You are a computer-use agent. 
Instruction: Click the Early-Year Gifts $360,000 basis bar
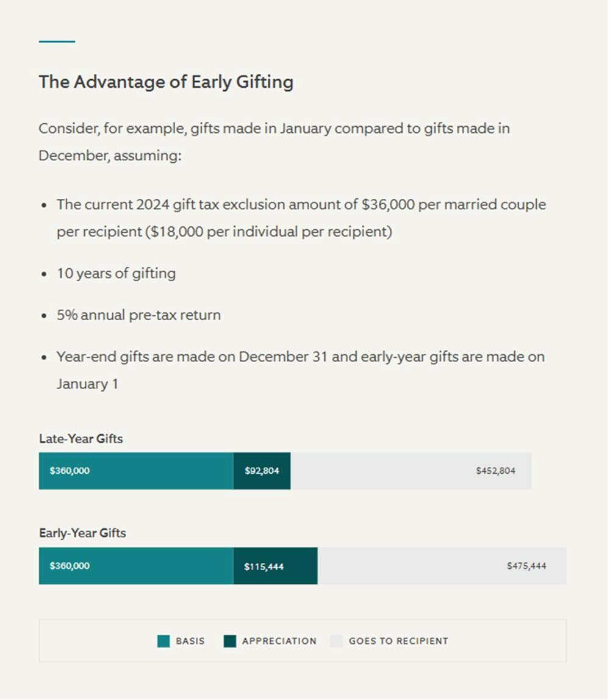coord(135,566)
